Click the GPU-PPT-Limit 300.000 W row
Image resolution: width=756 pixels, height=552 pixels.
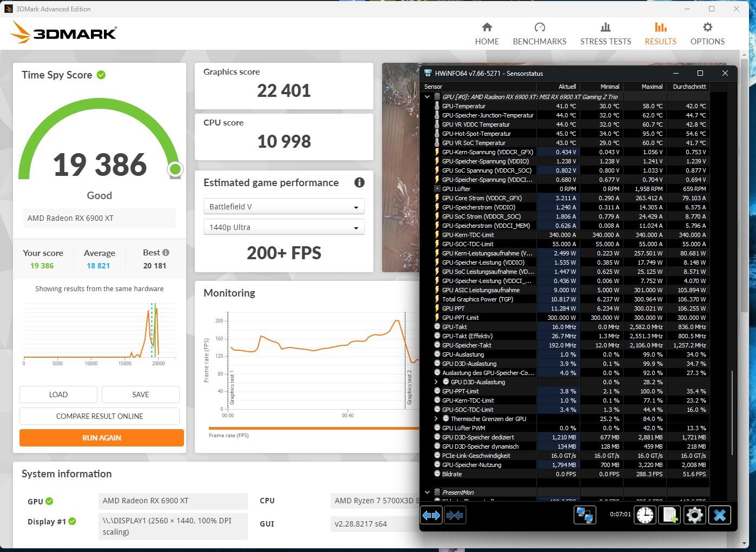pos(566,318)
